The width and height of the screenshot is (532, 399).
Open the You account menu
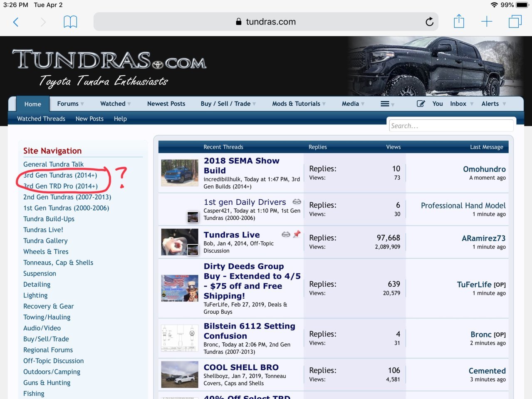point(438,104)
